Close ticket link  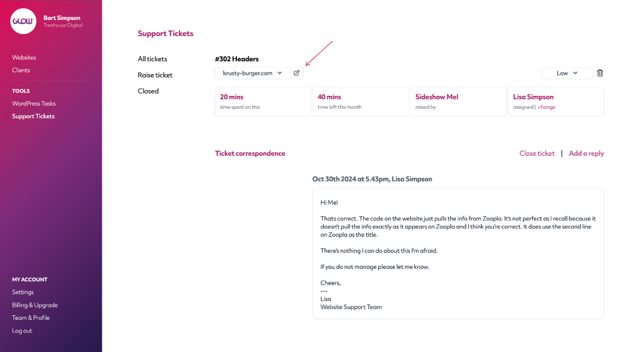(x=537, y=153)
